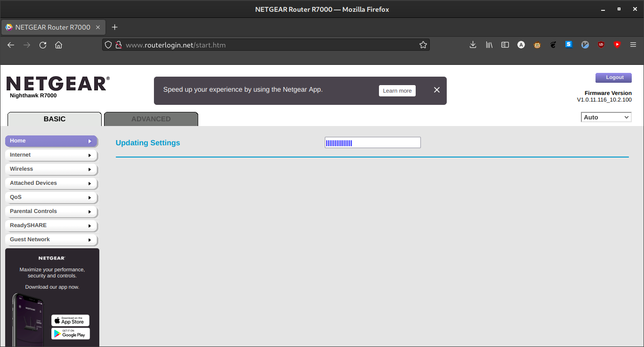Click the shield tracking protection icon
This screenshot has height=347, width=644.
(x=108, y=45)
